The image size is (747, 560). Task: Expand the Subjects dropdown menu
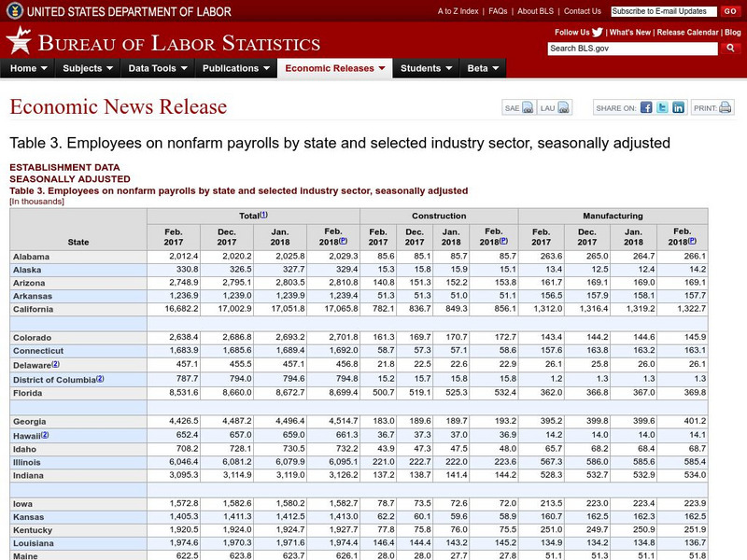[88, 68]
